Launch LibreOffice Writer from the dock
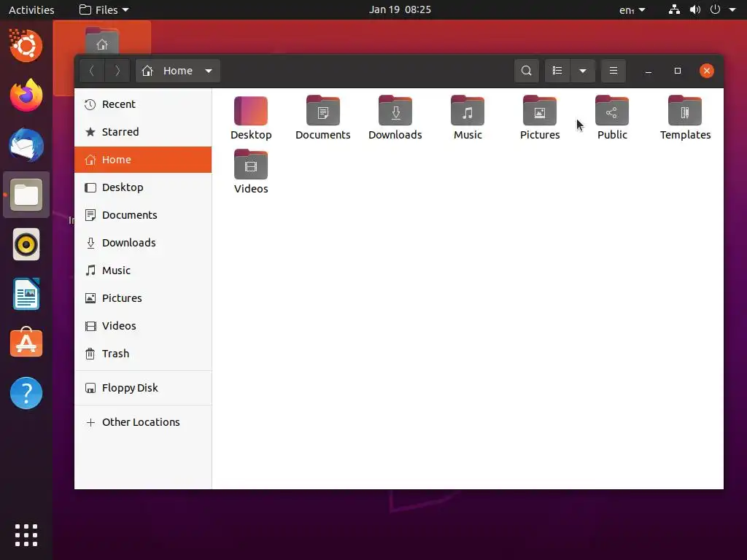The image size is (747, 560). 26,294
